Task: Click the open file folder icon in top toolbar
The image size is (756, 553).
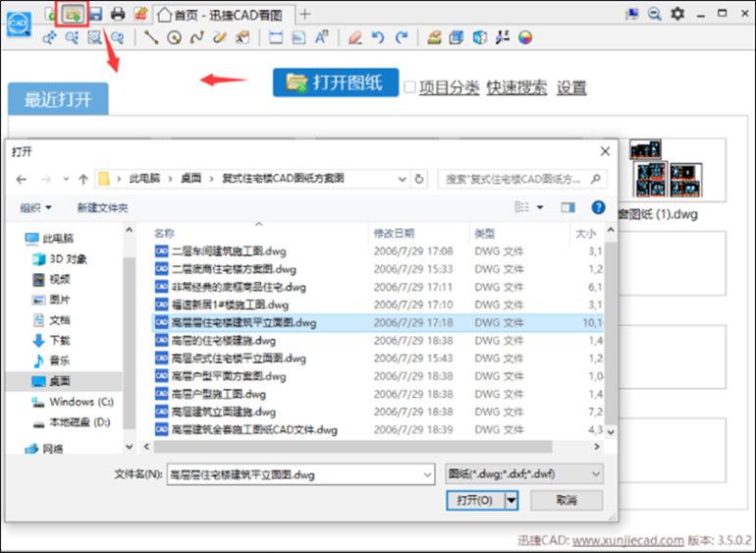Action: pos(73,14)
